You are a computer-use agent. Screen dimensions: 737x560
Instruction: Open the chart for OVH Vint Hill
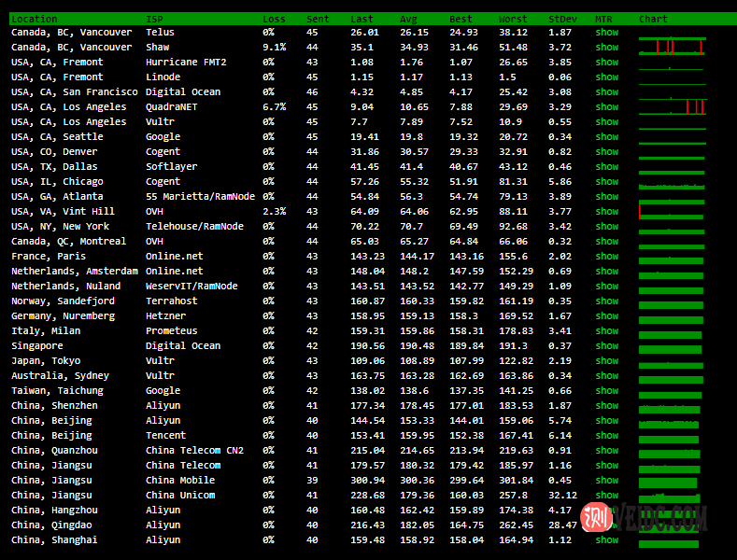672,212
